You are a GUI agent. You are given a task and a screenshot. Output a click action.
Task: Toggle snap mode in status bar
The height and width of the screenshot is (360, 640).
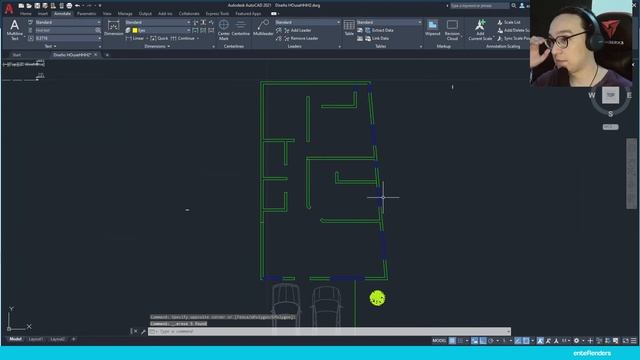460,340
